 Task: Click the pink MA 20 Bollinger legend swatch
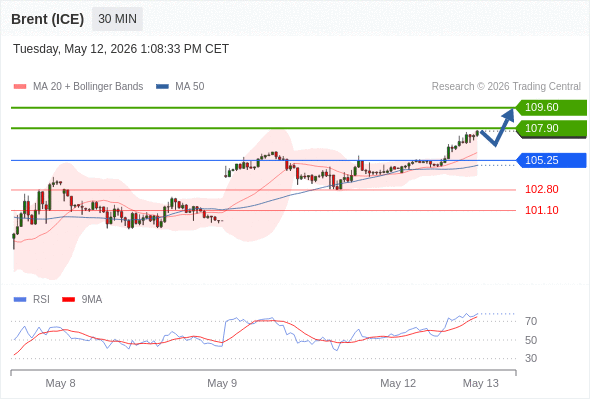[20, 87]
